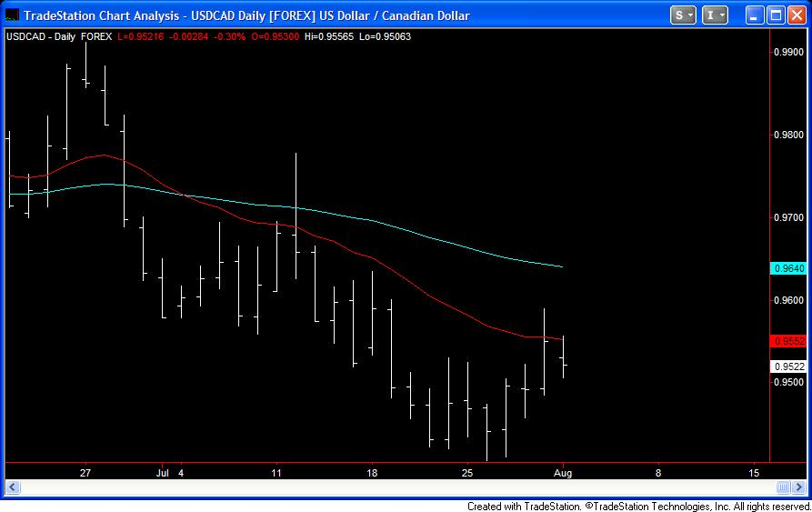Click the 0.9500 price axis label

788,382
